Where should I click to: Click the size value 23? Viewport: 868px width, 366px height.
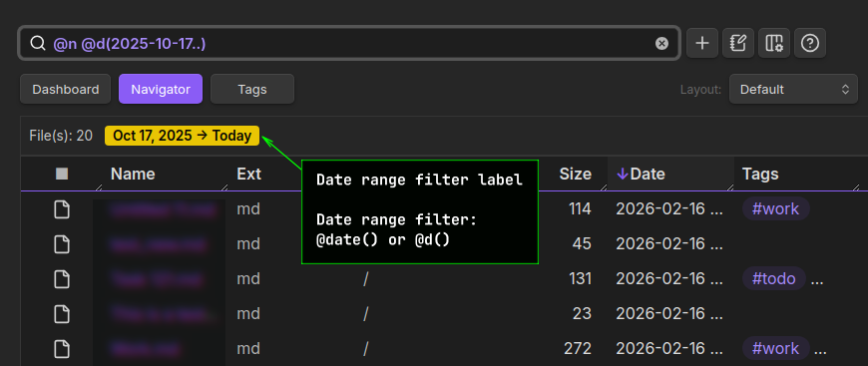[582, 314]
